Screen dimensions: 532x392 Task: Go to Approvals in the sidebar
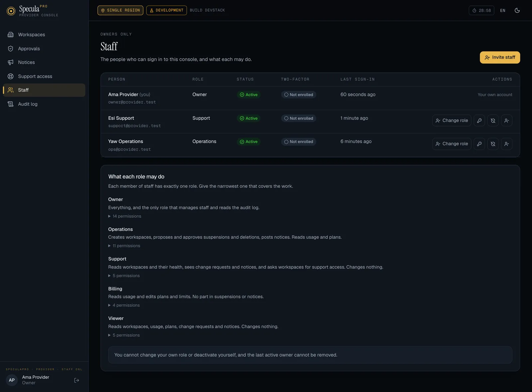tap(44, 49)
